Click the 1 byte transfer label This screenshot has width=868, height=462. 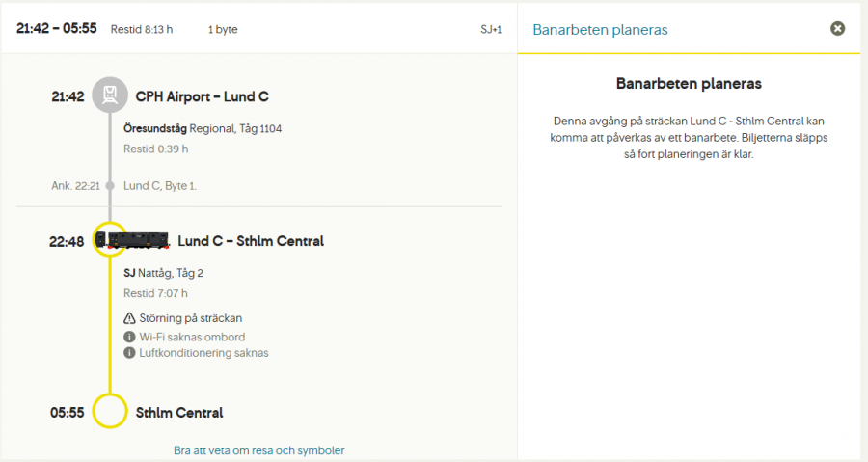(223, 29)
